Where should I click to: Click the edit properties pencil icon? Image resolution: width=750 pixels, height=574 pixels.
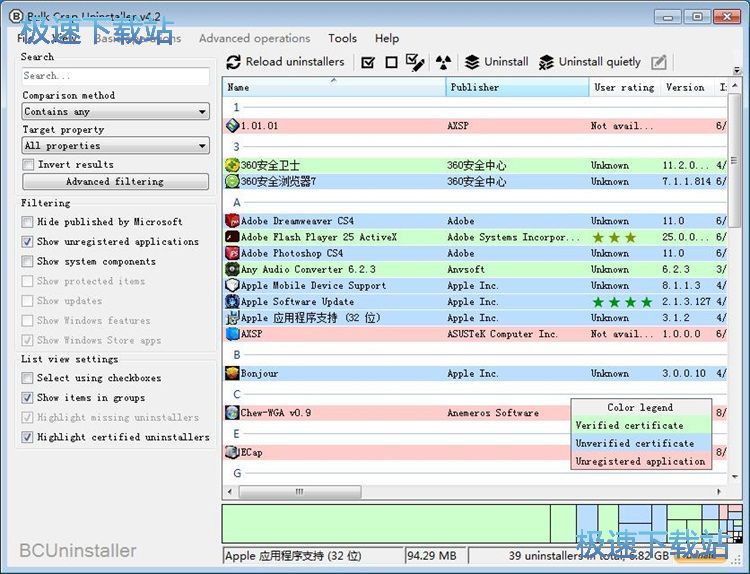tap(658, 62)
